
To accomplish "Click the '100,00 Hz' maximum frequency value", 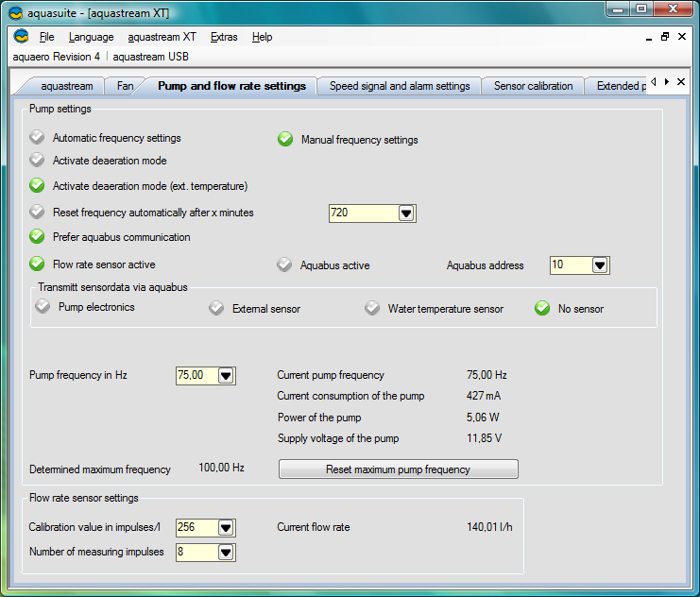I will point(221,468).
